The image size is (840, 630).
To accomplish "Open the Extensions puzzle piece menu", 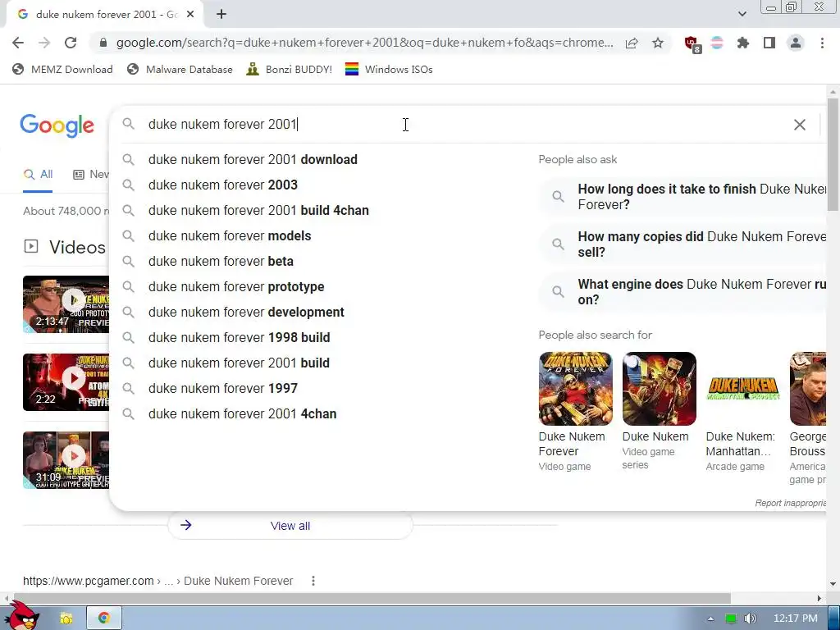I will click(x=743, y=43).
